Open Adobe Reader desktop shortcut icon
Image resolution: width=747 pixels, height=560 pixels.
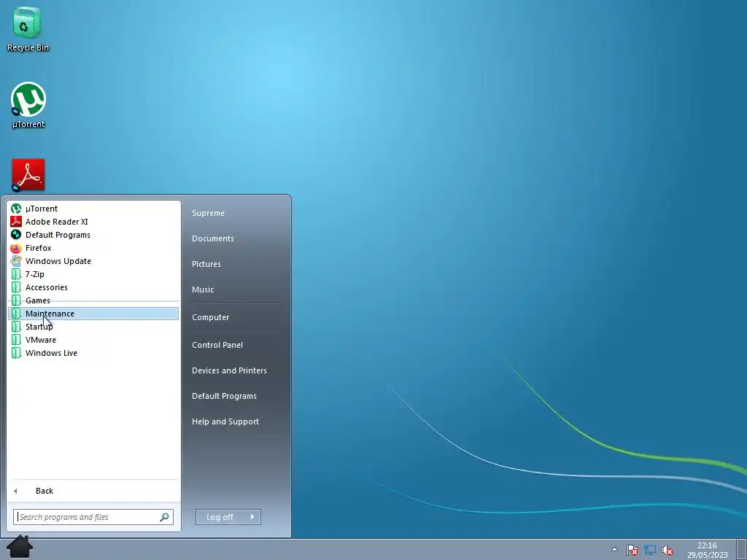tap(28, 175)
